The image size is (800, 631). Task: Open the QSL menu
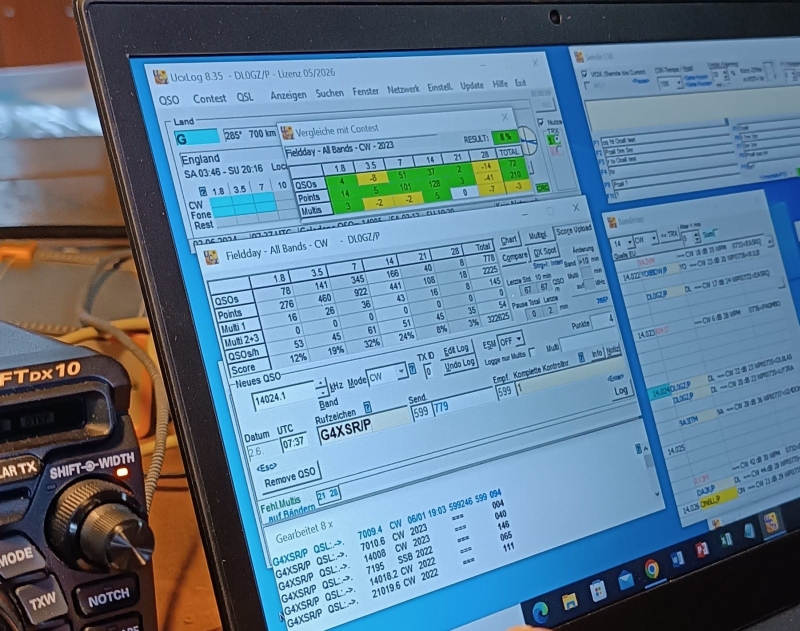point(245,96)
